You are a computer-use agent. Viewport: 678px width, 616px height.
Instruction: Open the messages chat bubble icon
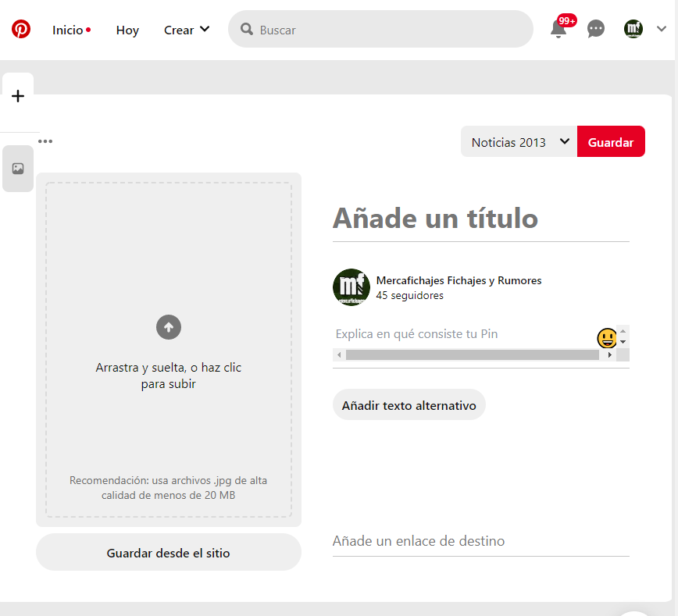596,30
